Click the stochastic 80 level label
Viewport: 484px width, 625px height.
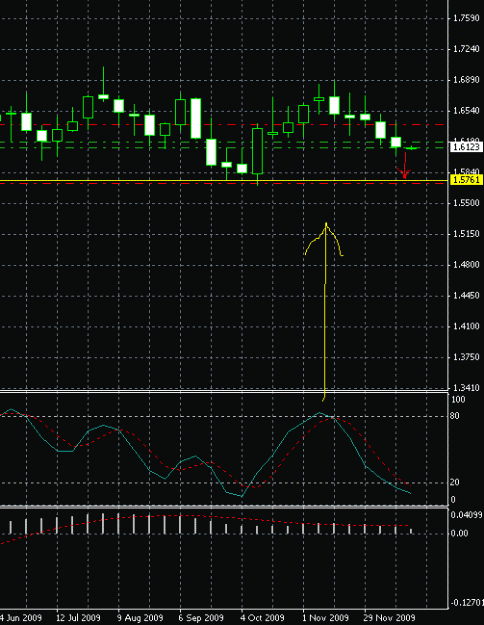(x=455, y=416)
